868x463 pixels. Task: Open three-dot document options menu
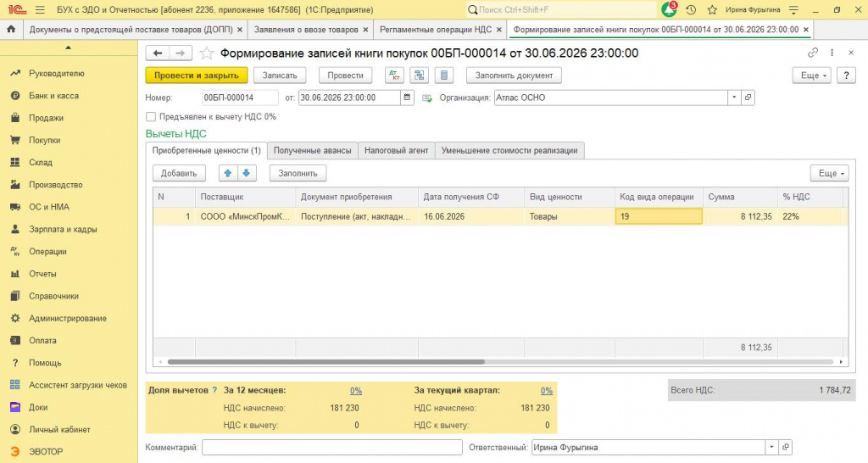[832, 53]
